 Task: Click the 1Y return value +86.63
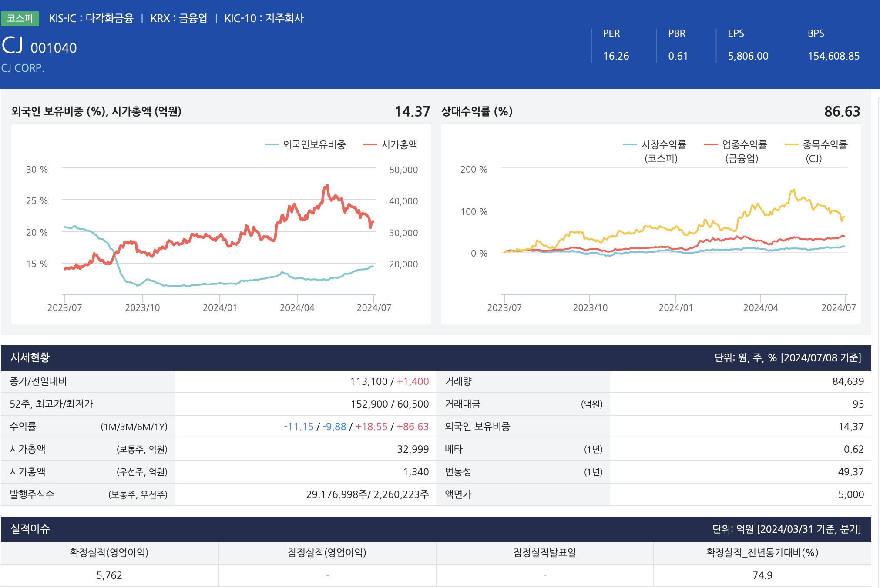(x=413, y=427)
